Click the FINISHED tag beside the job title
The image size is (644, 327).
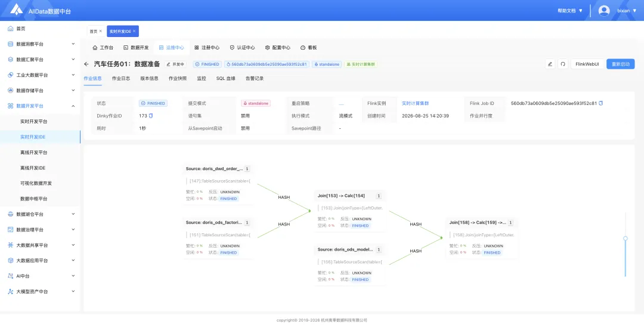click(208, 64)
